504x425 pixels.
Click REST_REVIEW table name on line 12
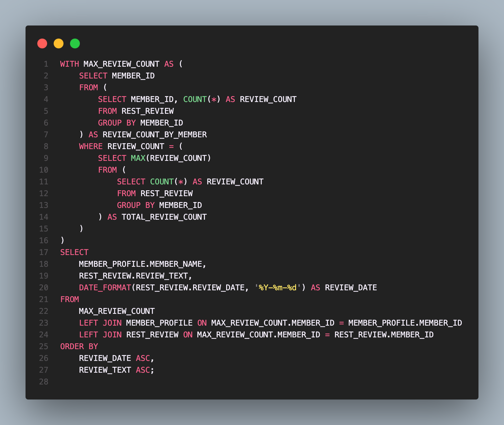(167, 194)
